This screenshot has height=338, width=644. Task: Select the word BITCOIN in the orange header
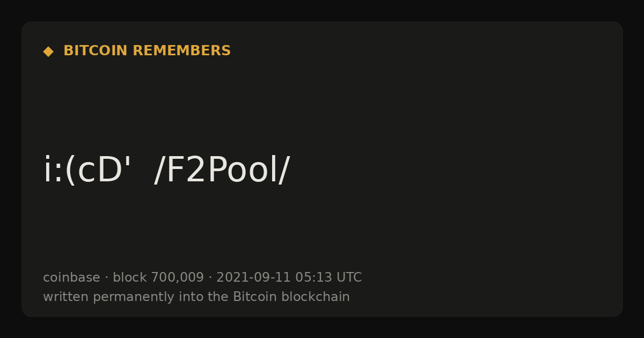[96, 51]
